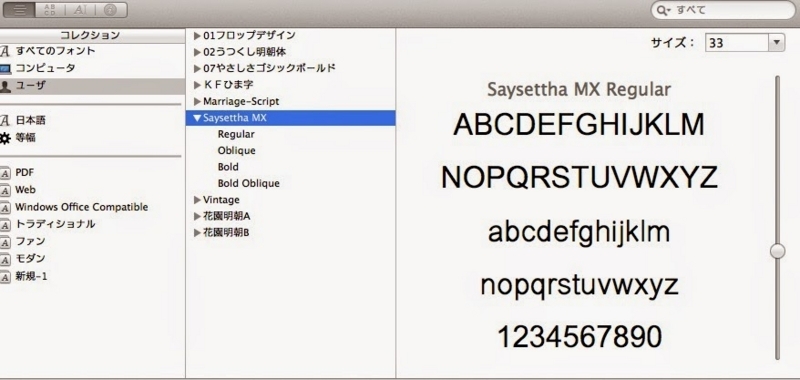Select the モダン collection label

[30, 259]
